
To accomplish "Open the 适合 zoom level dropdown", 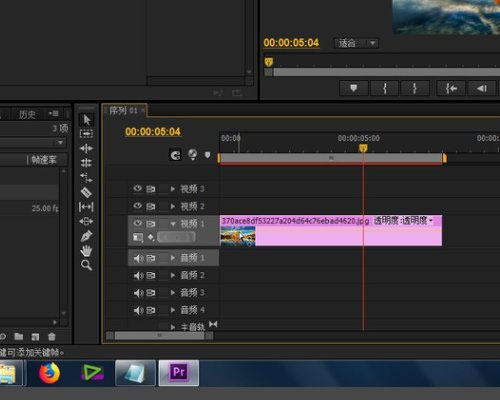I will (x=356, y=43).
